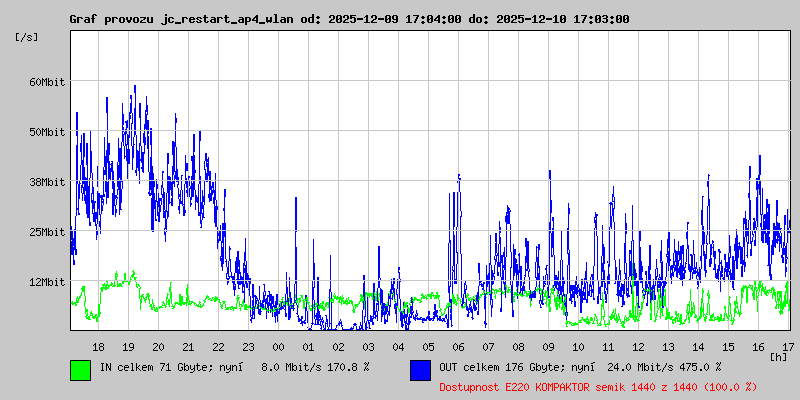Click the 'IN celkem 71 Gbyte' legend text
Image resolution: width=800 pixels, height=400 pixels.
tap(152, 367)
